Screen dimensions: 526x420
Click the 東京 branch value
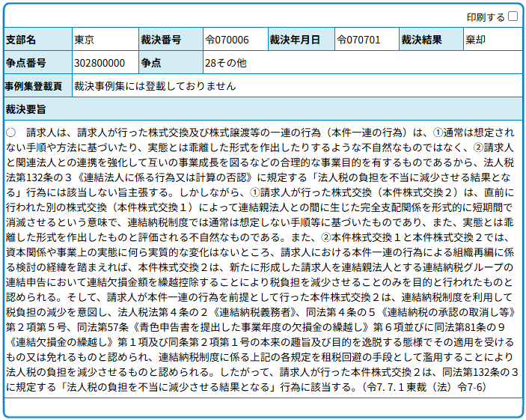click(85, 40)
